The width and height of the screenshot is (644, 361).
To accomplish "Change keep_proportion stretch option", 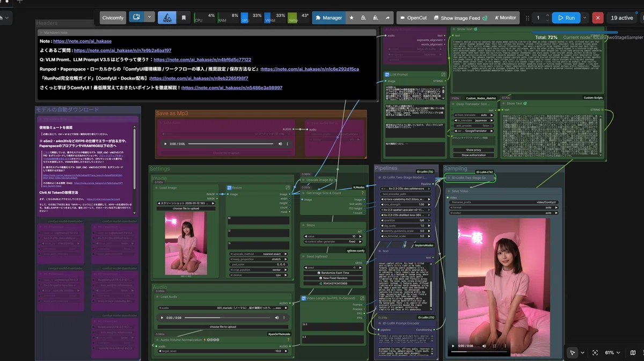I will 260,258.
